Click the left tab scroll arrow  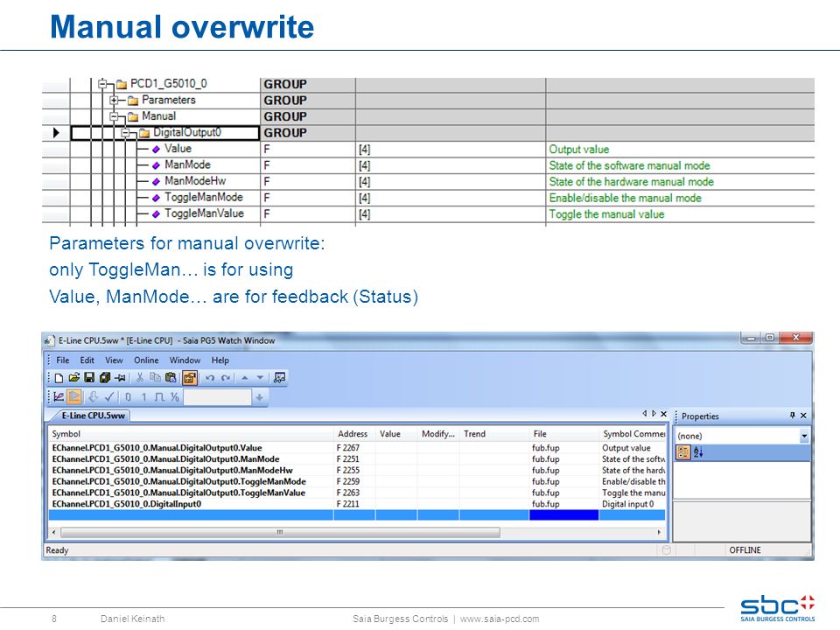[x=645, y=414]
